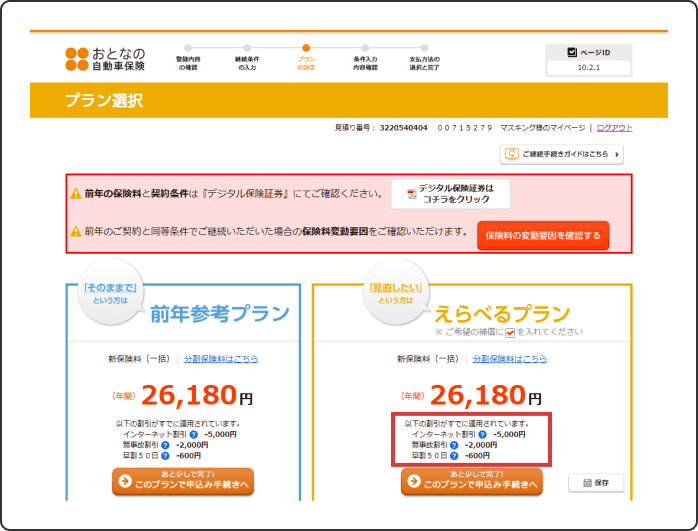Click the ログアウト link
Image resolution: width=698 pixels, height=531 pixels.
614,128
